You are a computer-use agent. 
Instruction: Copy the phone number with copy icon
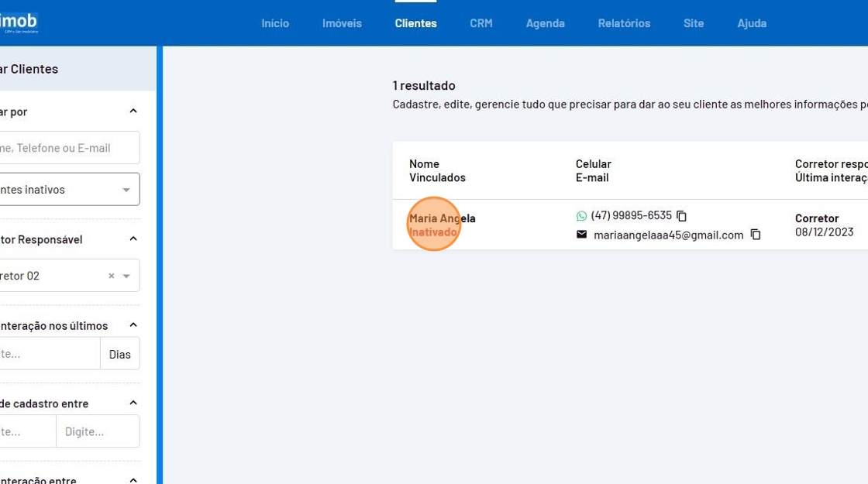pos(681,216)
